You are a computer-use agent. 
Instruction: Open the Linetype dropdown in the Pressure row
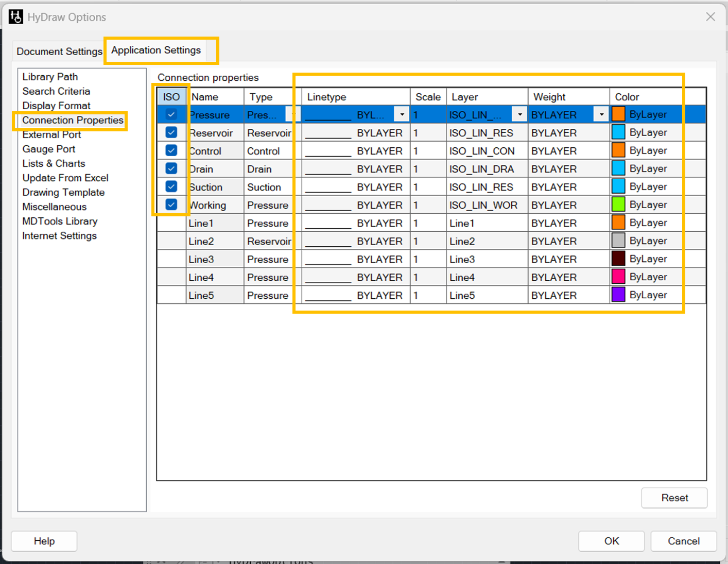click(402, 114)
